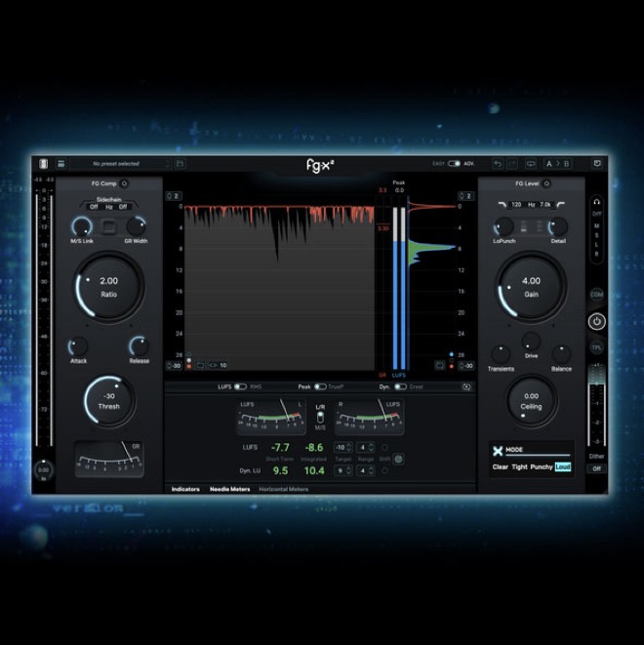This screenshot has width=644, height=645.
Task: Switch to the Horizontal Meters tab
Action: click(284, 489)
